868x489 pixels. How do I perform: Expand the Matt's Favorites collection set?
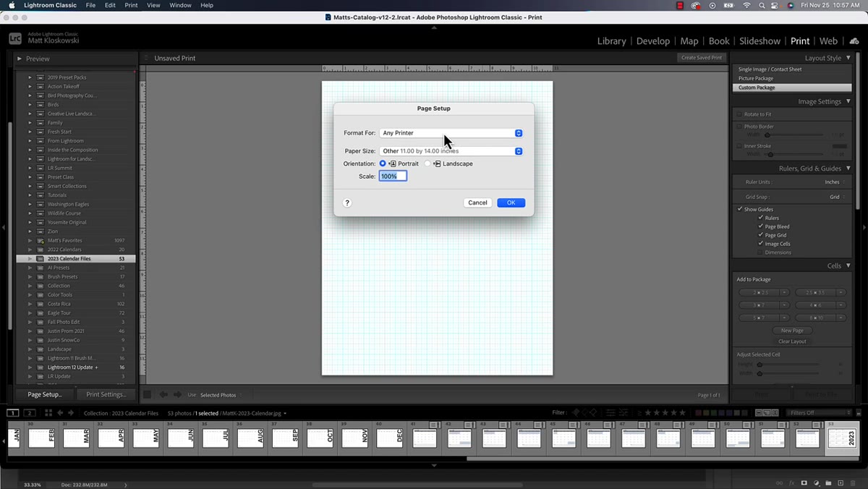[30, 240]
